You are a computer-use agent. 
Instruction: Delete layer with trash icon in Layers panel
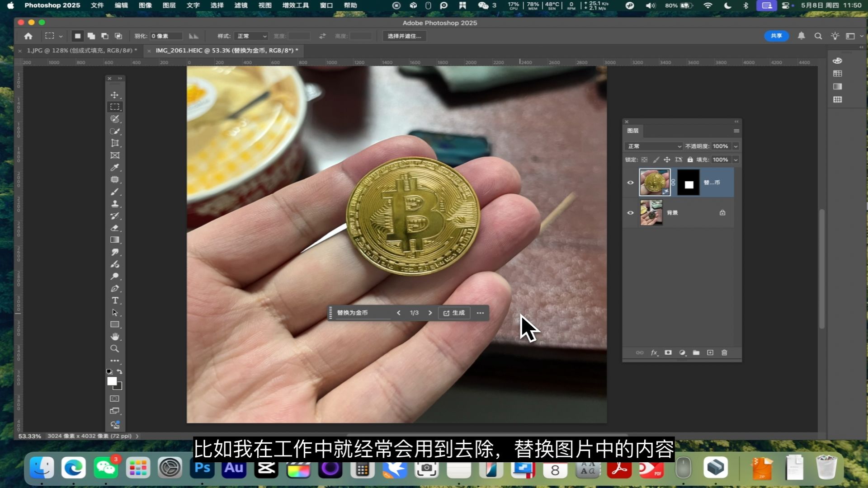point(724,353)
